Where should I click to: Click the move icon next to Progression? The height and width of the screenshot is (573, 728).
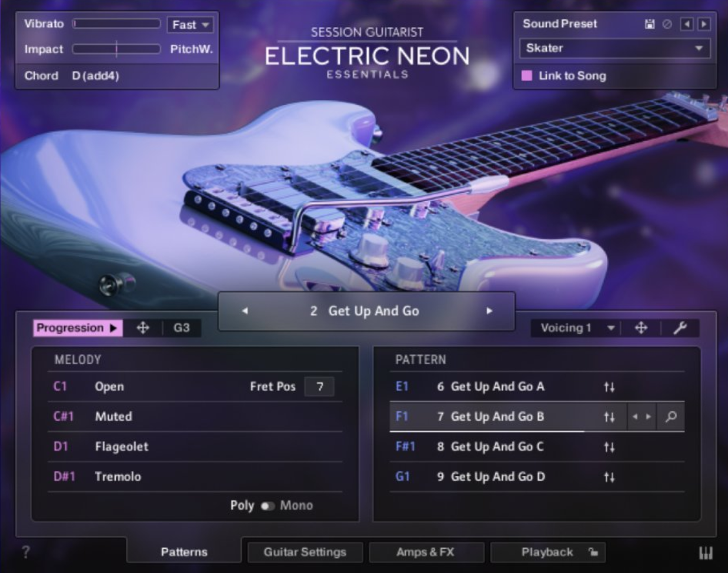(143, 328)
